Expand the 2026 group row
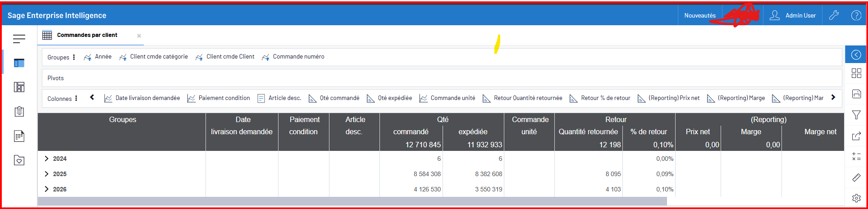 [46, 189]
